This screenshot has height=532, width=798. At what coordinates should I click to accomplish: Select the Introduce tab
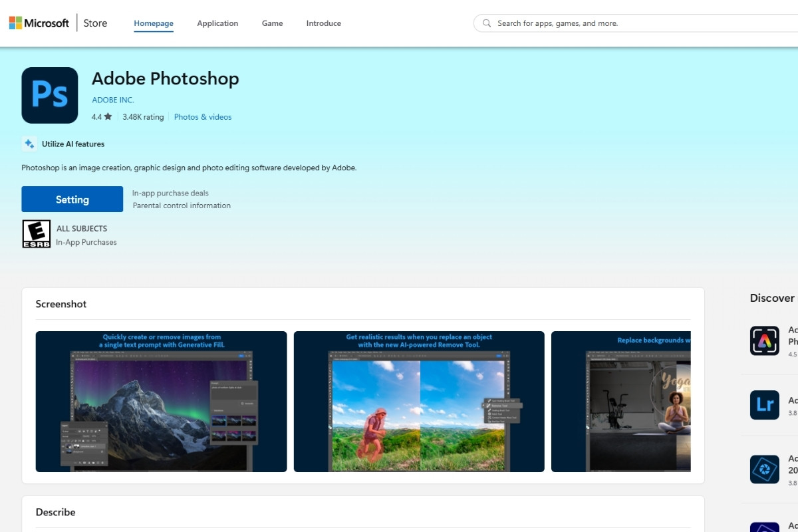click(x=323, y=23)
